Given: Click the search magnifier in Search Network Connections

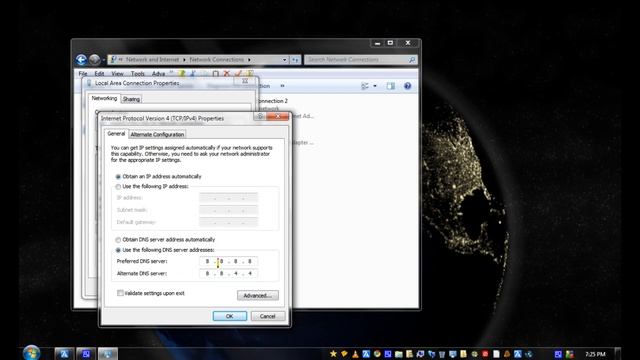Looking at the screenshot, I should [412, 60].
